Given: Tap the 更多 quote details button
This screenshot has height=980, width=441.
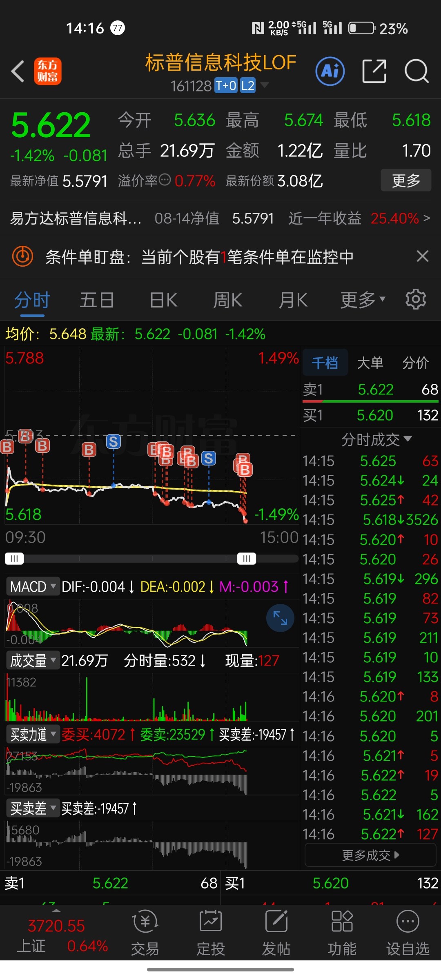Looking at the screenshot, I should (406, 180).
